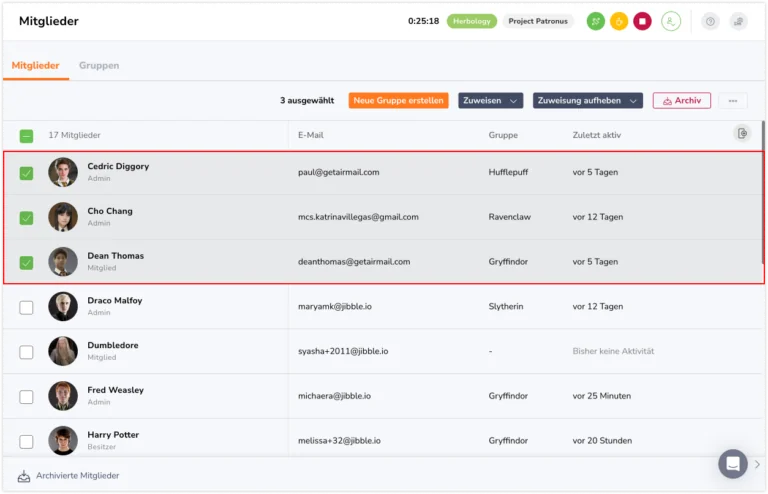768x494 pixels.
Task: Click email paul@getairmail.com
Action: 338,172
